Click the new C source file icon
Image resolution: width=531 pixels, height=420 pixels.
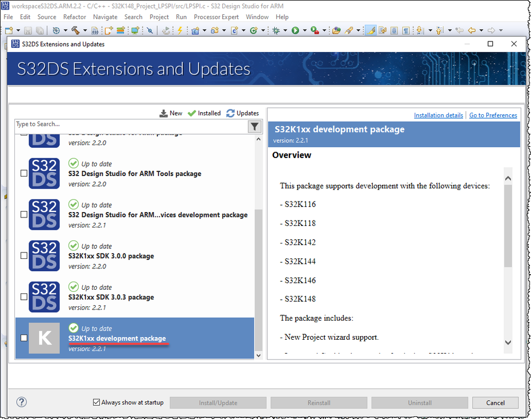pyautogui.click(x=234, y=30)
